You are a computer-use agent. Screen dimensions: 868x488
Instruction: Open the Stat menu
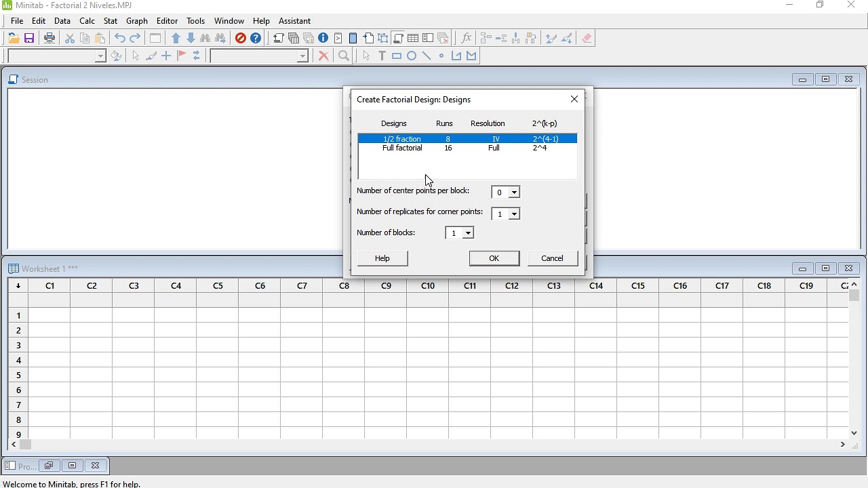point(111,21)
